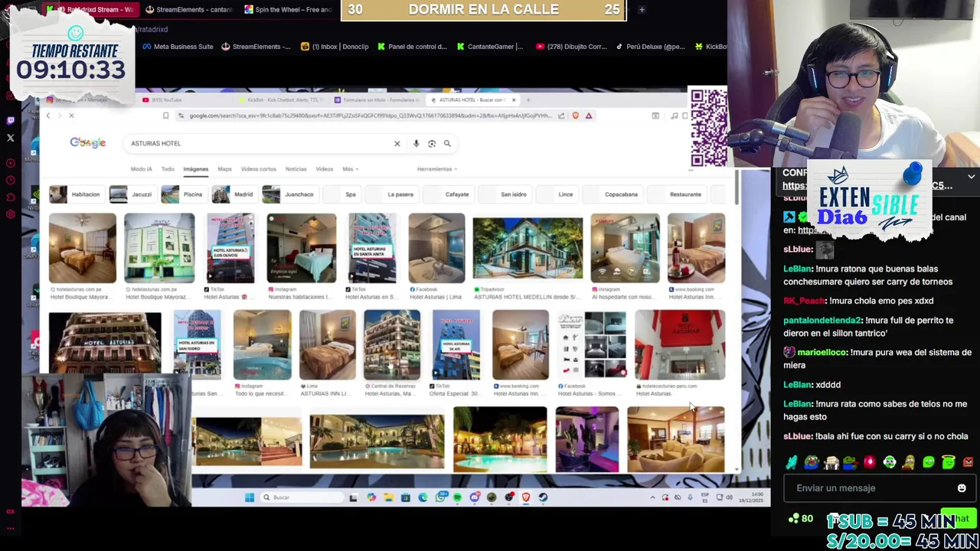The height and width of the screenshot is (551, 980).
Task: Close the ASTURIAS HOTEL inner tab
Action: (514, 99)
